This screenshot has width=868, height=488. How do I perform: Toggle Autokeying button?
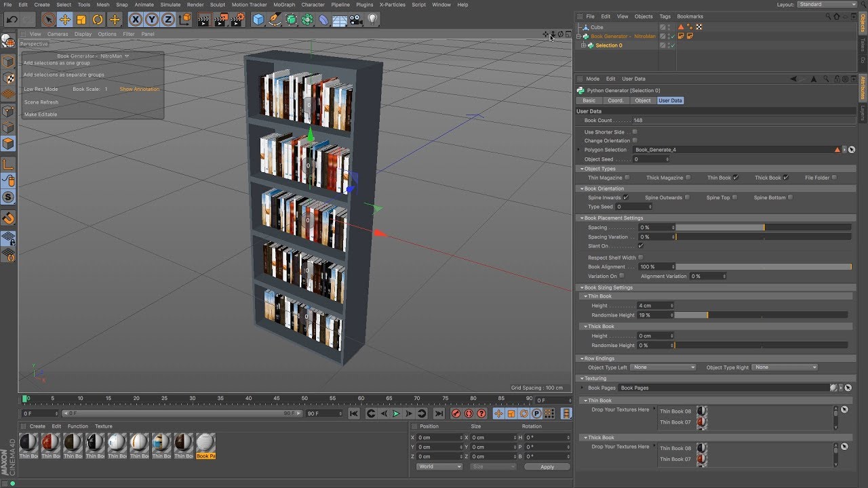(x=469, y=413)
